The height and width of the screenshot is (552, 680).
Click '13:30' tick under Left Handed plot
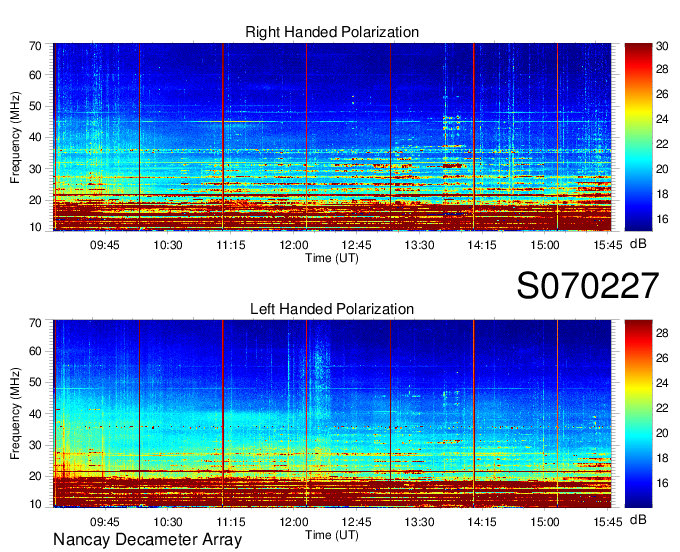419,522
